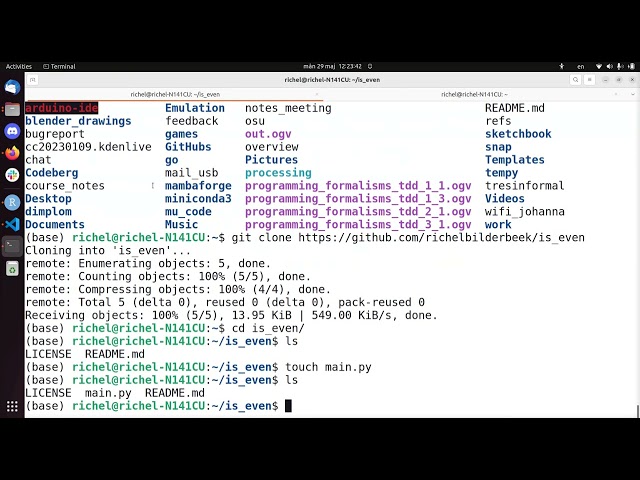This screenshot has width=640, height=480.
Task: Click 'main.py' in the final ls output
Action: click(109, 393)
